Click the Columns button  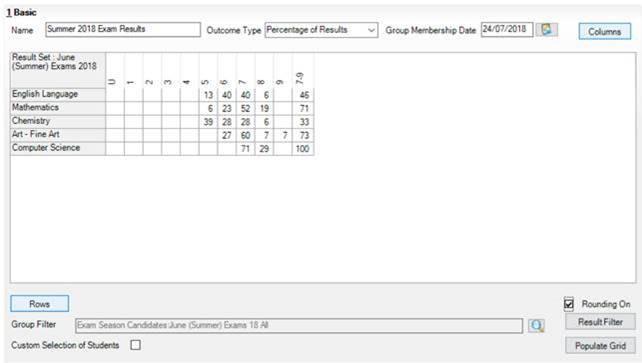click(x=605, y=31)
